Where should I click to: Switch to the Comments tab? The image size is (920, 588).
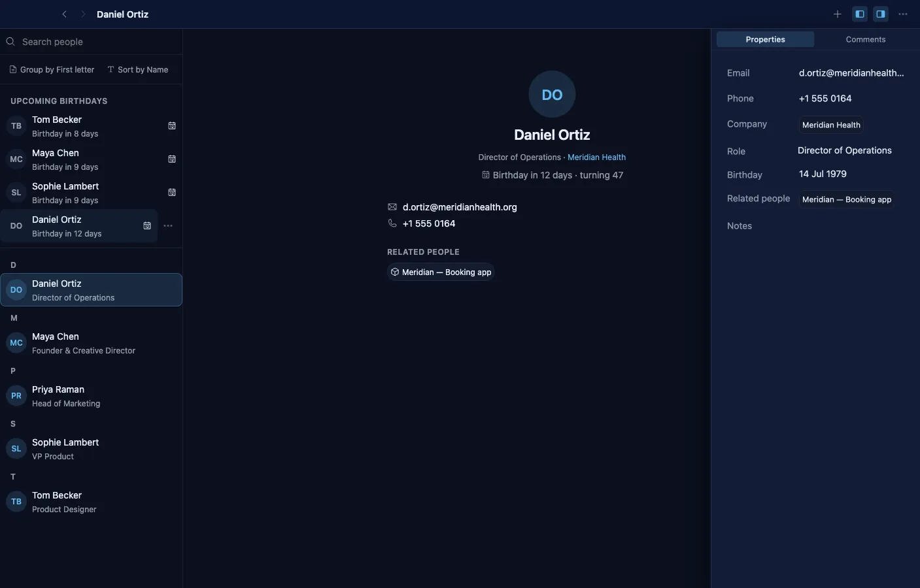click(x=866, y=39)
